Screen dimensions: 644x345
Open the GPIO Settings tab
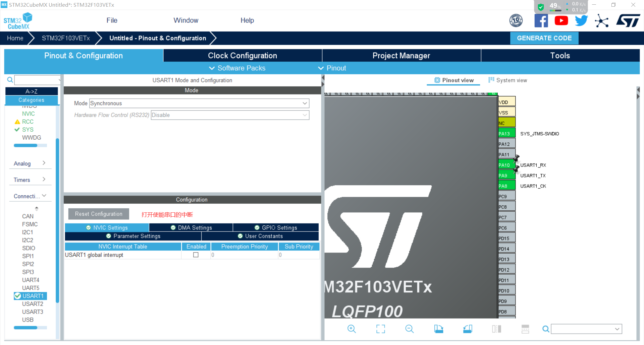(276, 228)
